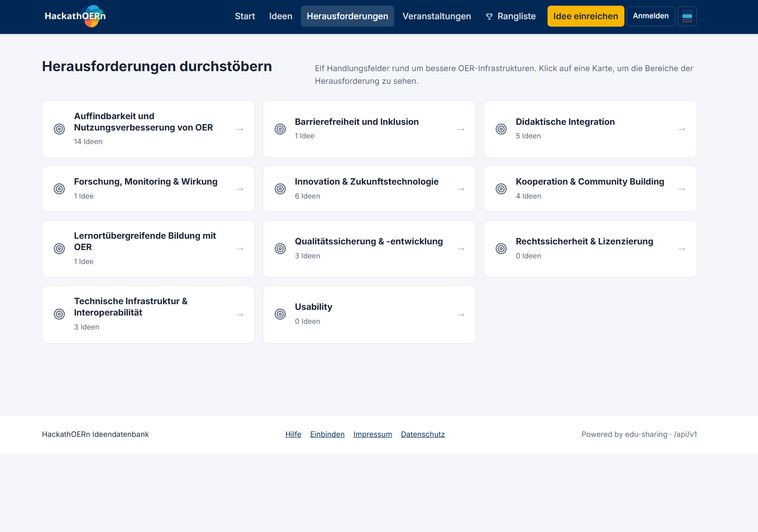Click arrow on Barrierefreiheit und Inklusion card
Viewport: 758px width, 532px height.
(x=461, y=129)
